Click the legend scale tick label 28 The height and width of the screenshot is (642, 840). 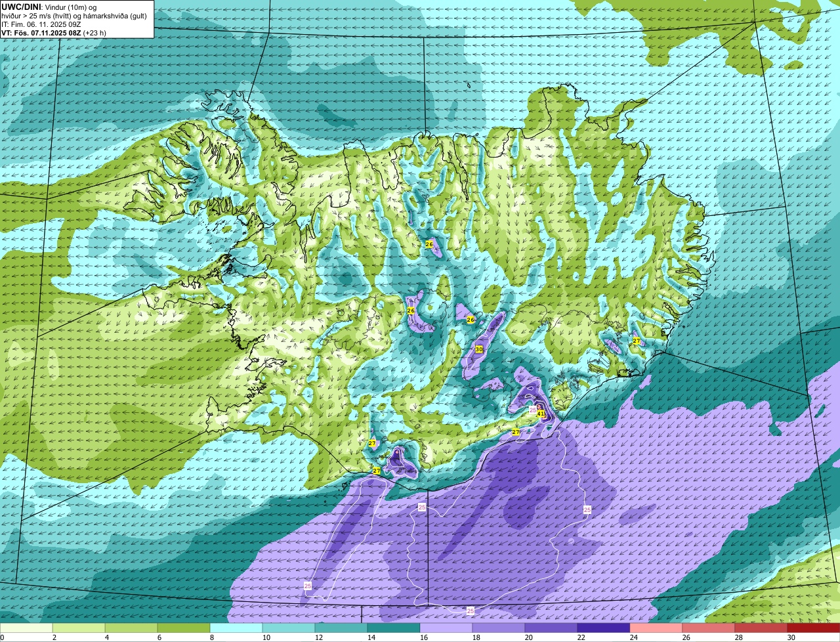pos(738,637)
